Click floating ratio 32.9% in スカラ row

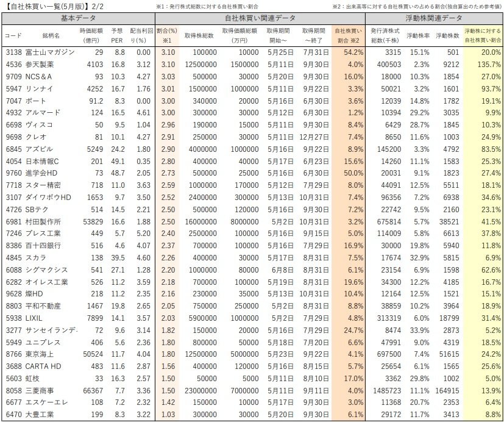(419, 257)
